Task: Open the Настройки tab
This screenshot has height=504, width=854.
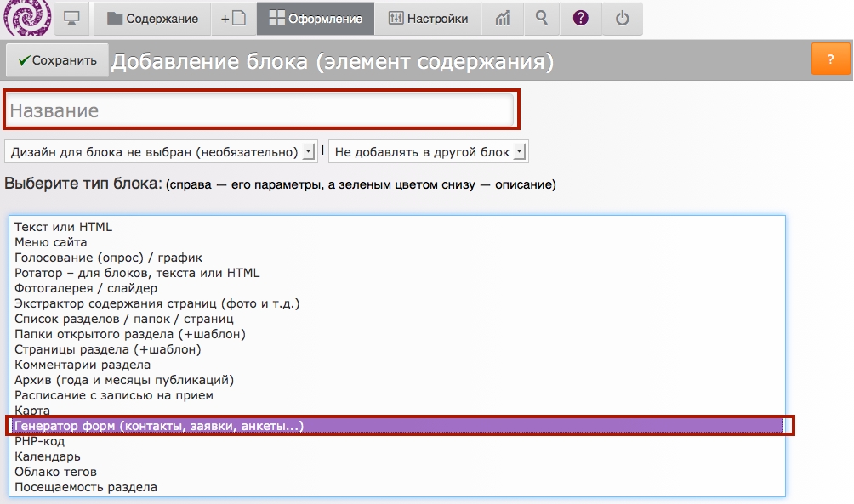Action: [429, 19]
